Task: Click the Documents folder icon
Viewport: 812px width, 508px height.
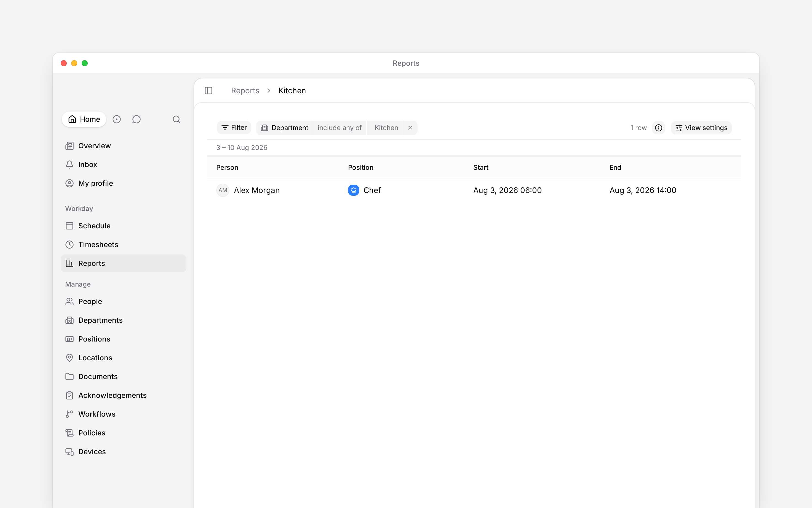Action: point(70,377)
